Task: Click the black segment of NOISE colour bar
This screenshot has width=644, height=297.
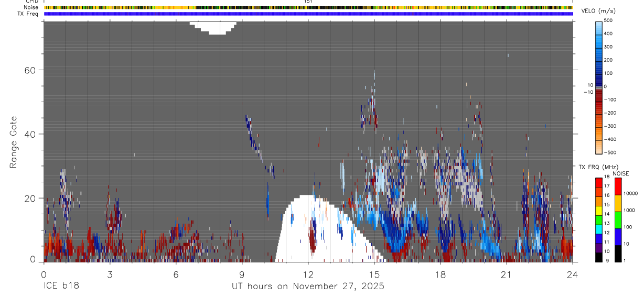Action: coord(618,254)
